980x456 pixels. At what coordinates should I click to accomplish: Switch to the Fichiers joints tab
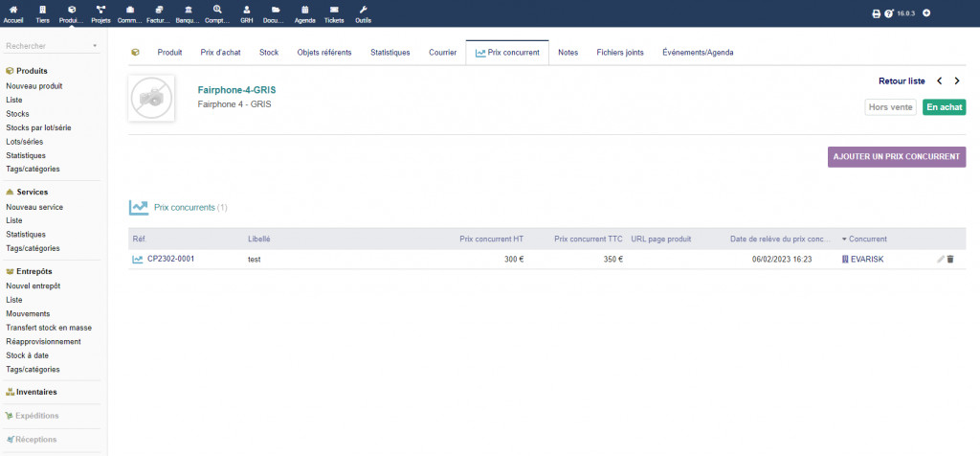point(620,53)
